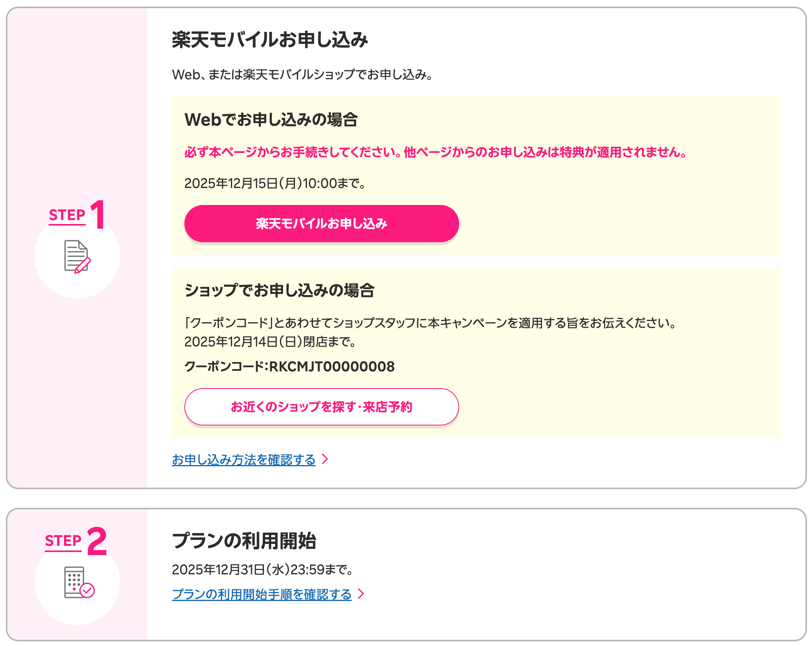The height and width of the screenshot is (646, 812).
Task: Click the 2025年12月15日(月)10:00まで deadline text
Action: pos(275,183)
